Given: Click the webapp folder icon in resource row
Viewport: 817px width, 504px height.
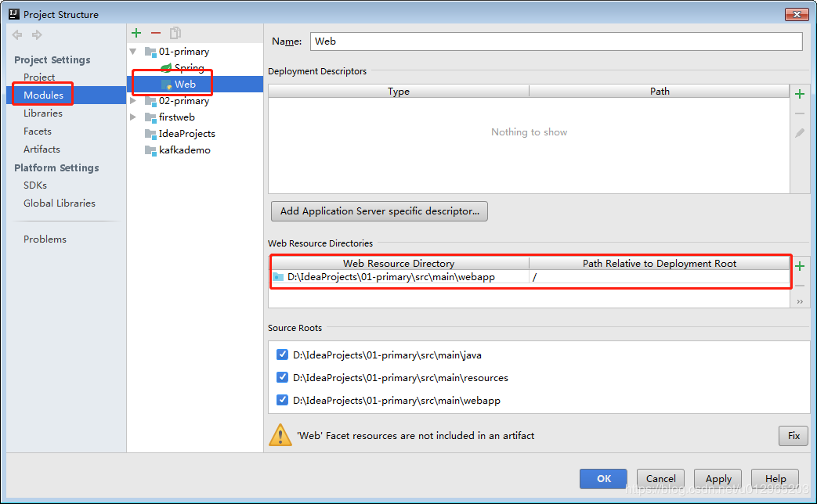Looking at the screenshot, I should pyautogui.click(x=278, y=277).
